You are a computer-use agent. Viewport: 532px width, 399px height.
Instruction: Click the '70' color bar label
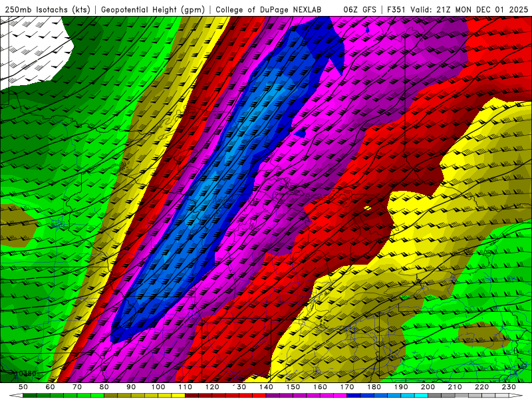pyautogui.click(x=77, y=387)
